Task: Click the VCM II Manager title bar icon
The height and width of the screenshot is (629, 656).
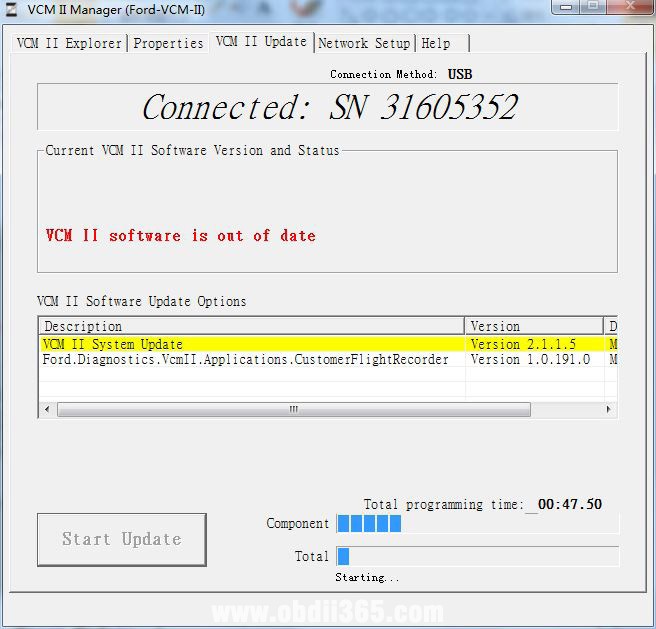Action: coord(11,9)
